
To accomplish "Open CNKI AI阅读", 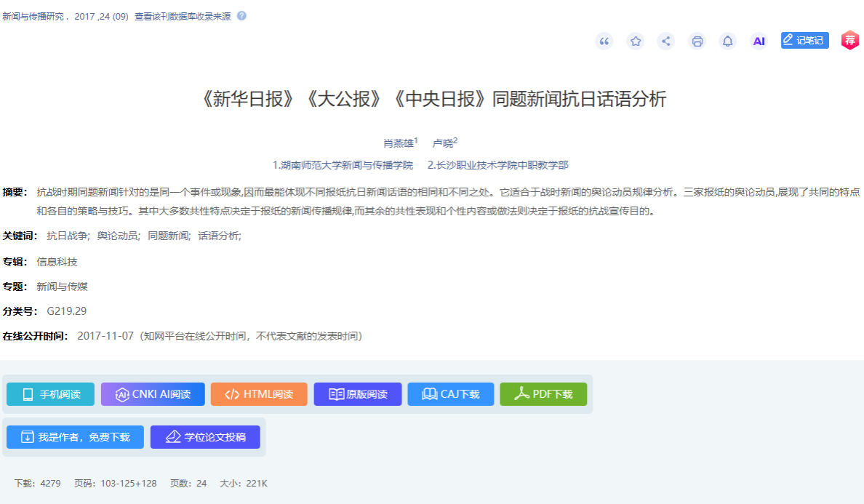I will 153,394.
